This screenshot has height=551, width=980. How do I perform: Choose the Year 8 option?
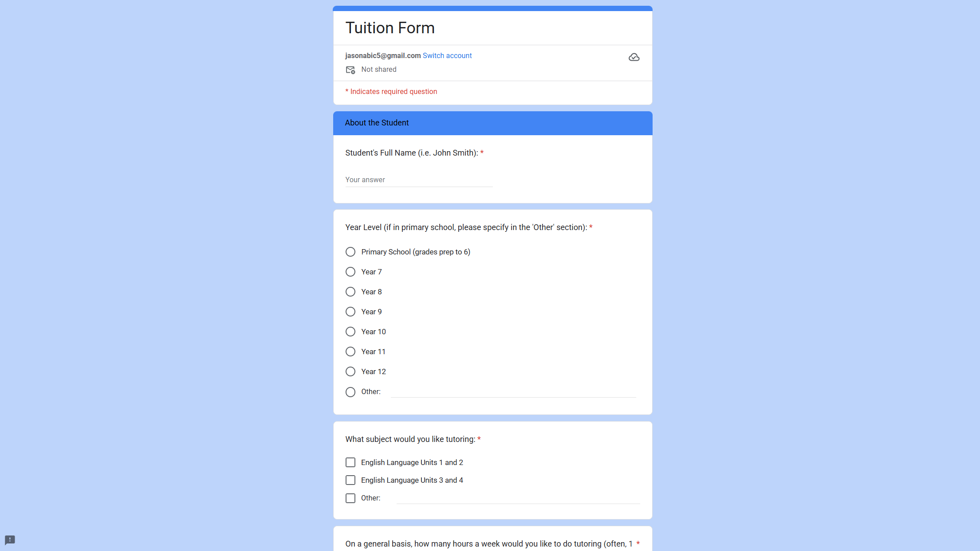tap(350, 292)
